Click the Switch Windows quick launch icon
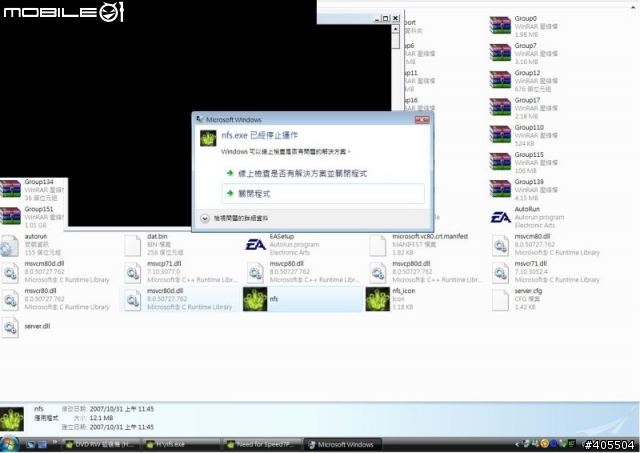640x453 pixels. point(42,444)
